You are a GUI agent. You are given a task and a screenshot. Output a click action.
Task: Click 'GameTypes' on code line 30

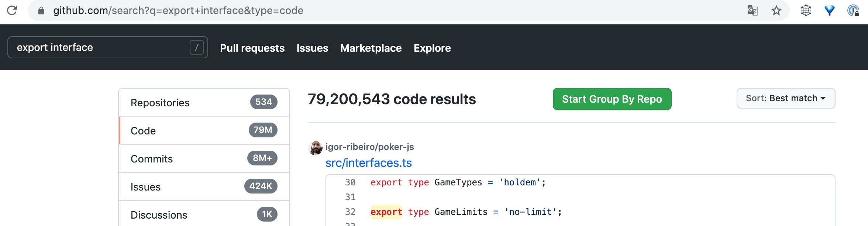458,182
